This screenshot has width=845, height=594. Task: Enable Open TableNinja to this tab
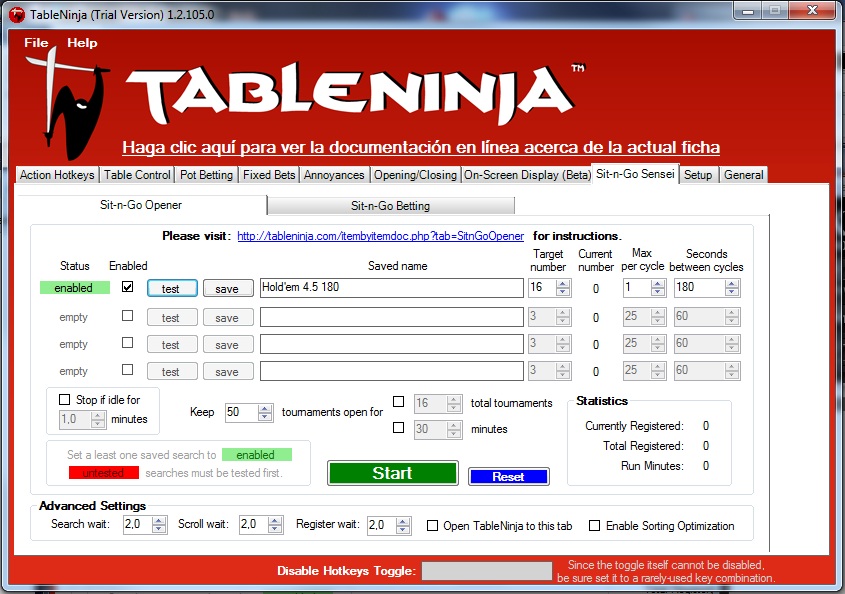(x=433, y=526)
